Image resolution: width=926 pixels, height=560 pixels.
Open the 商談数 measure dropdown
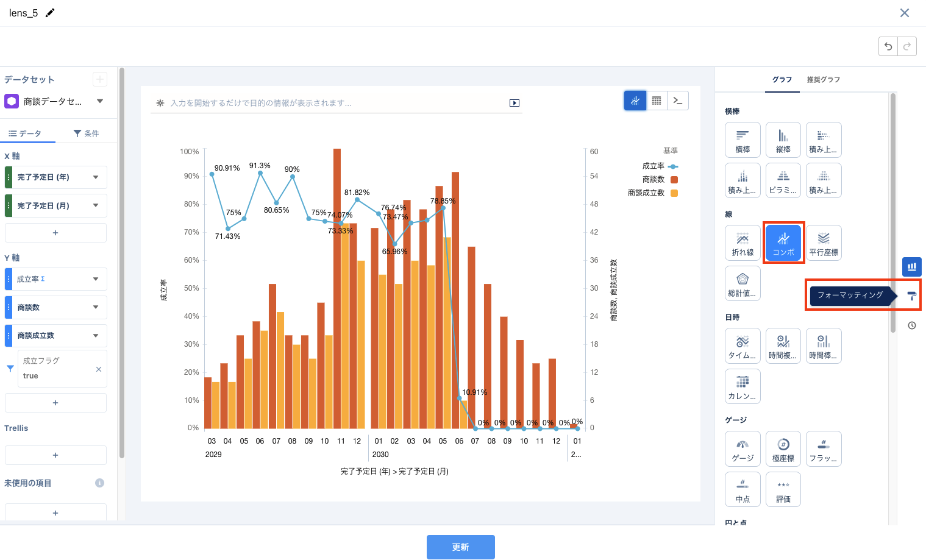[x=96, y=307]
